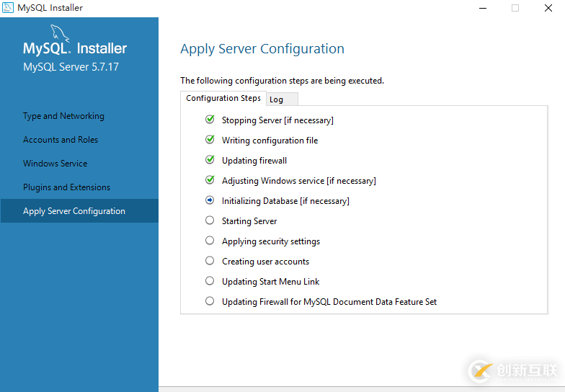Screen dimensions: 565x392
Task: Select Apply Server Configuration sidebar item
Action: pos(74,211)
